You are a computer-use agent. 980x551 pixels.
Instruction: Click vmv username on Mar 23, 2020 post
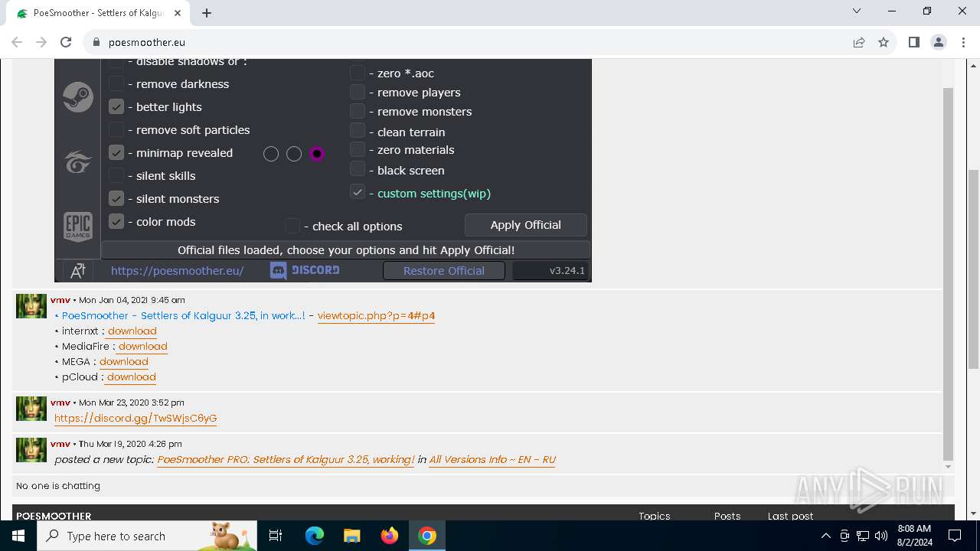(x=60, y=403)
